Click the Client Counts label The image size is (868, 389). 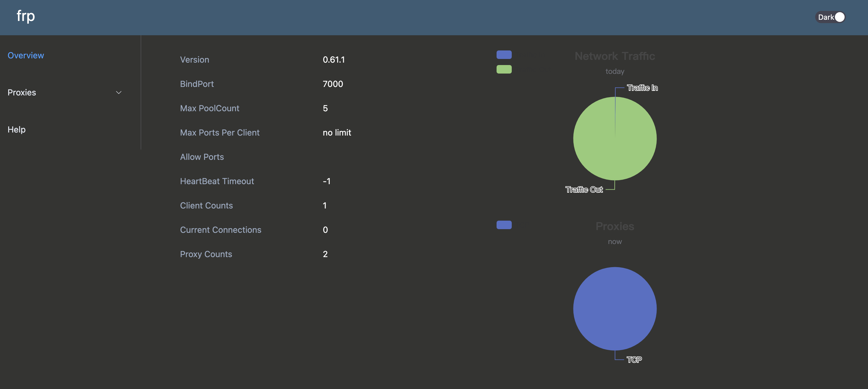[206, 206]
